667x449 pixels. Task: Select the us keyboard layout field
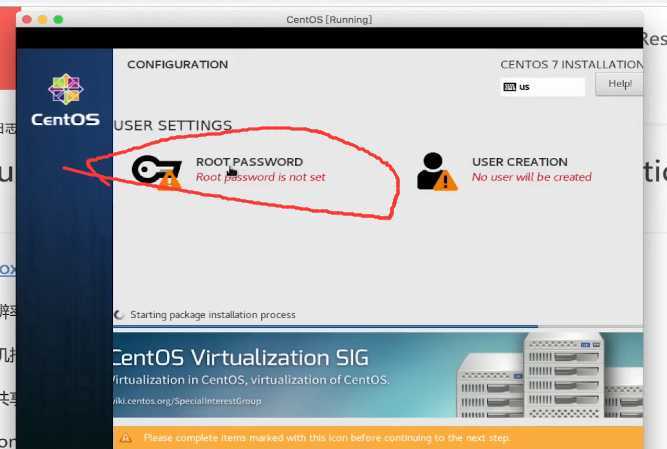pyautogui.click(x=542, y=87)
